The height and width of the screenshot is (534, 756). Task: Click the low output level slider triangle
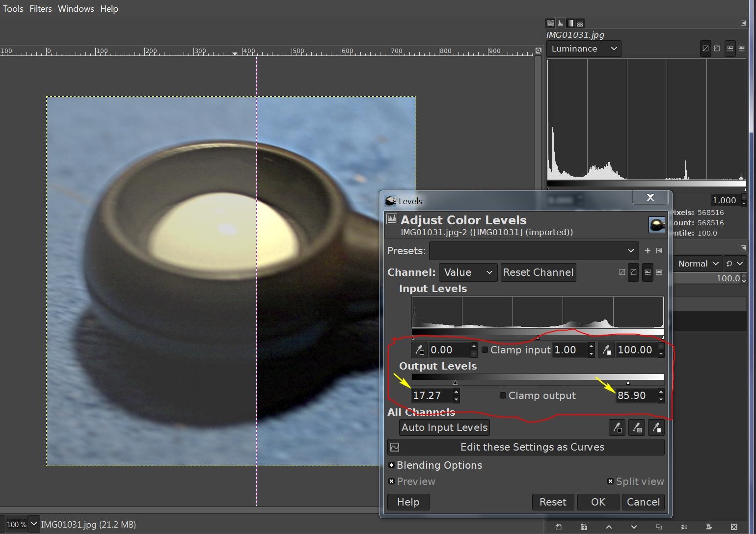click(455, 382)
